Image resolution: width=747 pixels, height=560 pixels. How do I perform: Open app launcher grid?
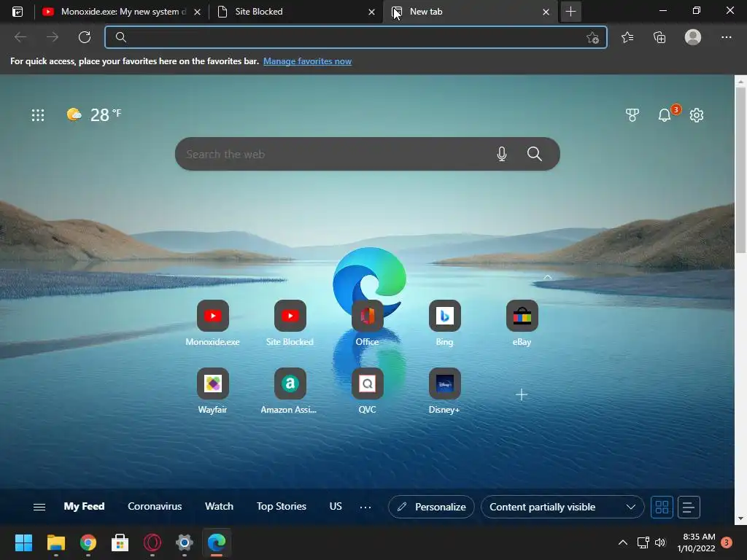coord(38,115)
